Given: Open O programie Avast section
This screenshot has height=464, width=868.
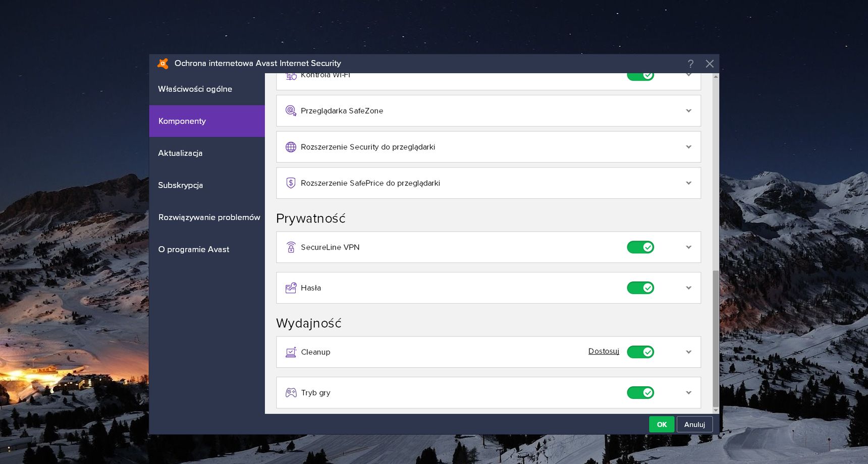Looking at the screenshot, I should click(x=207, y=249).
